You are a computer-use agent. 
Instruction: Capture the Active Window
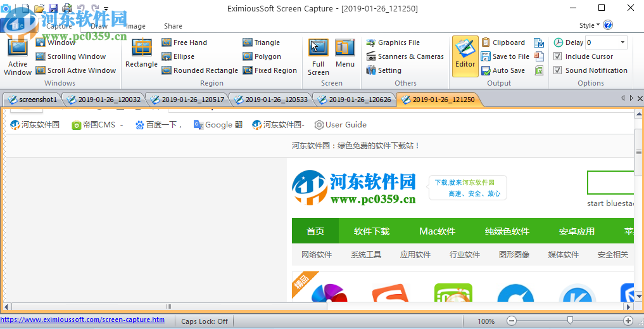tap(18, 57)
